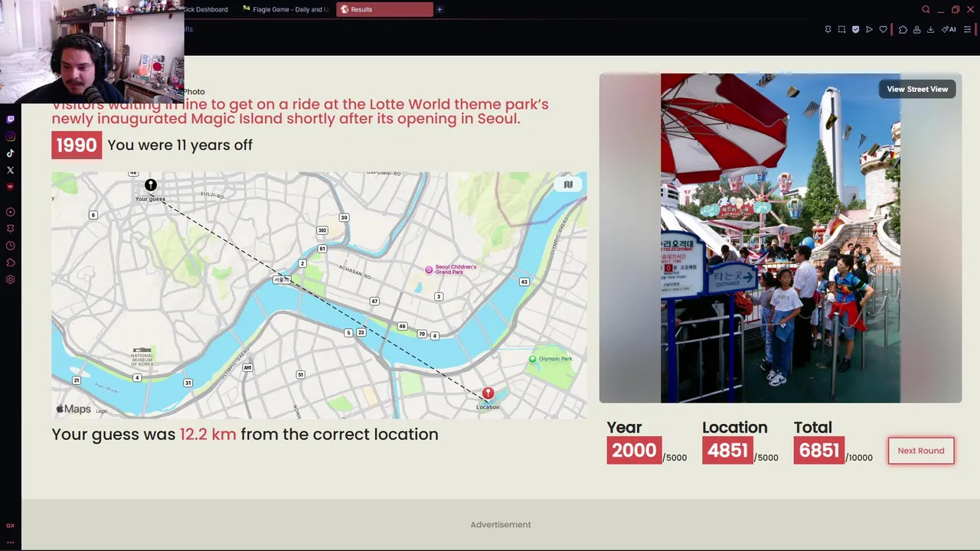Switch to the Flagle Game tab
Screen dimensions: 980x551
[286, 9]
